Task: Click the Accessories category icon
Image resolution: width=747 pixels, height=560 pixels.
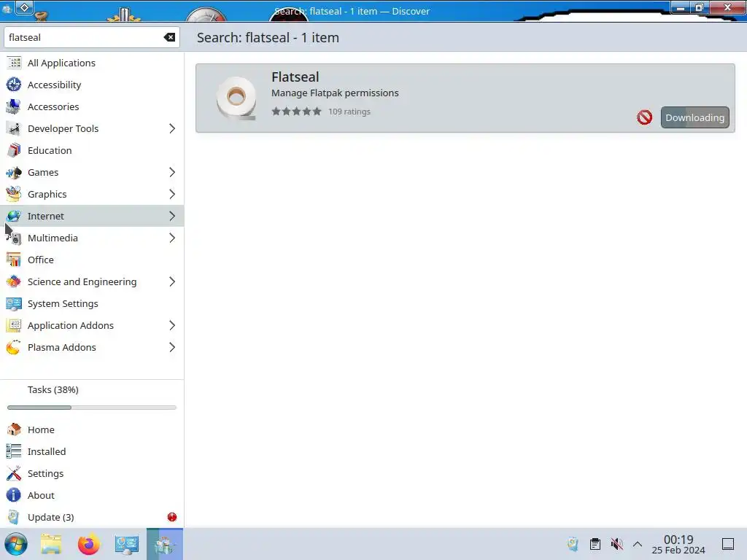Action: click(x=14, y=106)
